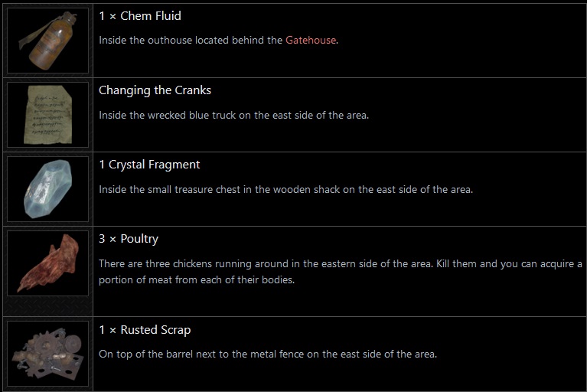Click the '1 × Chem Fluid' title
Viewport: 587px width, 392px height.
(140, 16)
